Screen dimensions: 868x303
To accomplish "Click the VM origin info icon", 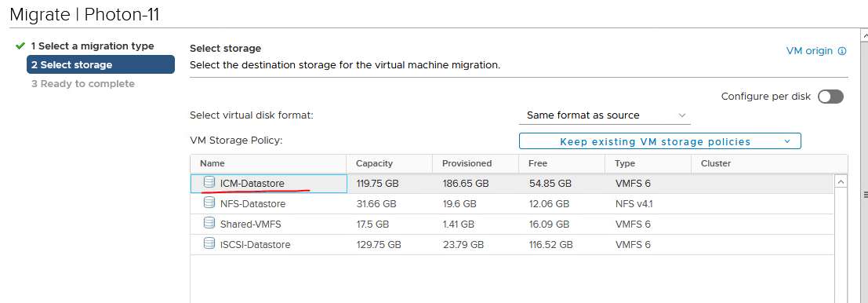I will pos(842,51).
